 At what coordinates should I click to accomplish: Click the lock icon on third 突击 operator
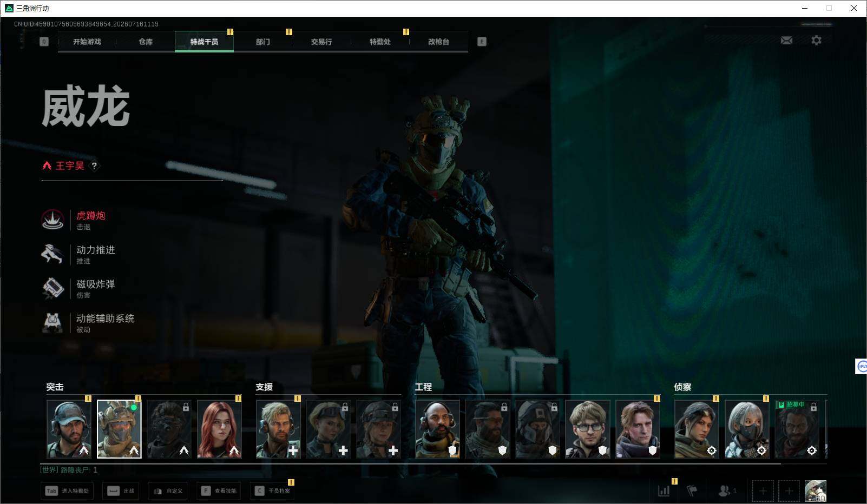186,407
